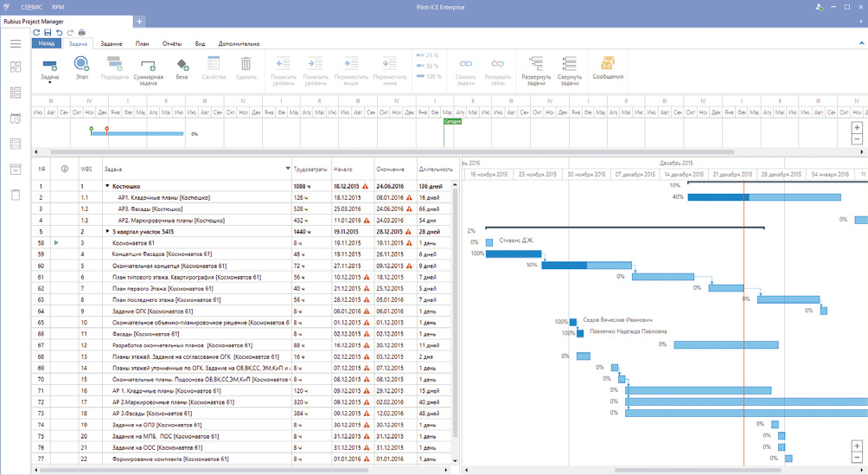Click the Gantt bar for Кладочные планы at 40%
Viewport: 868px width, 475px height.
click(x=764, y=197)
